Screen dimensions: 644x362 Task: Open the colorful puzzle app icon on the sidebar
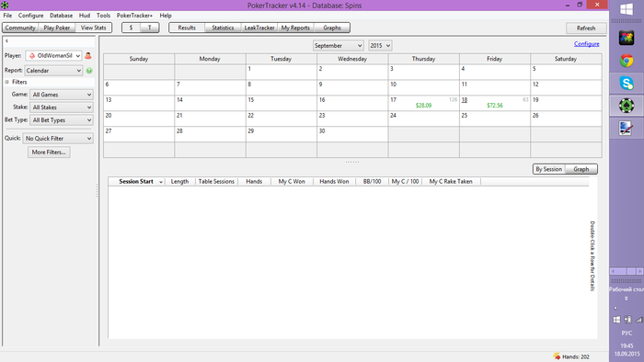coord(627,38)
